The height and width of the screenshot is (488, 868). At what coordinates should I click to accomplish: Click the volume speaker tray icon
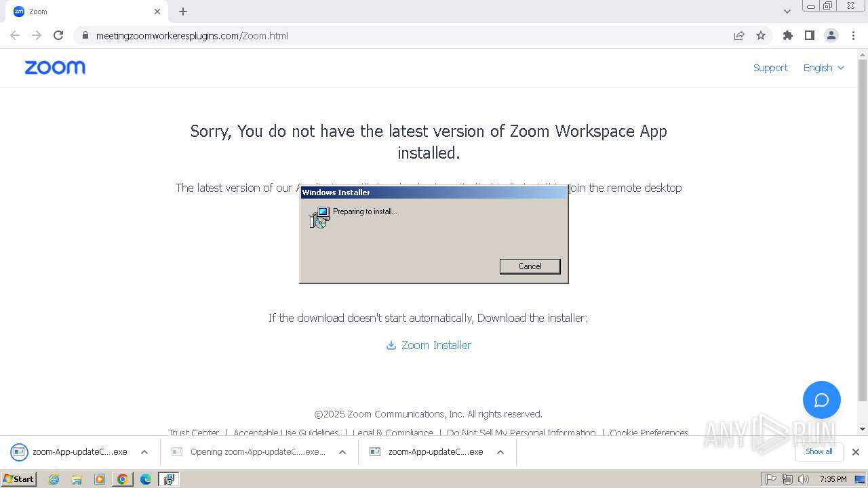(x=804, y=479)
